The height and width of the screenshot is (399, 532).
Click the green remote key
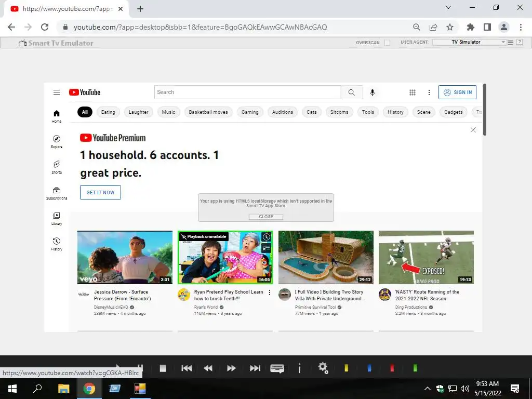click(x=415, y=368)
